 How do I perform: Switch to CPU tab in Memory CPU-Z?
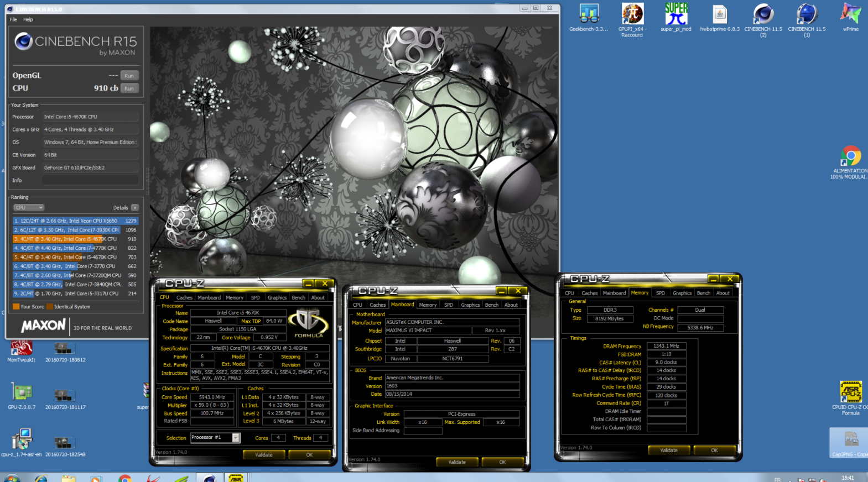[x=569, y=293]
